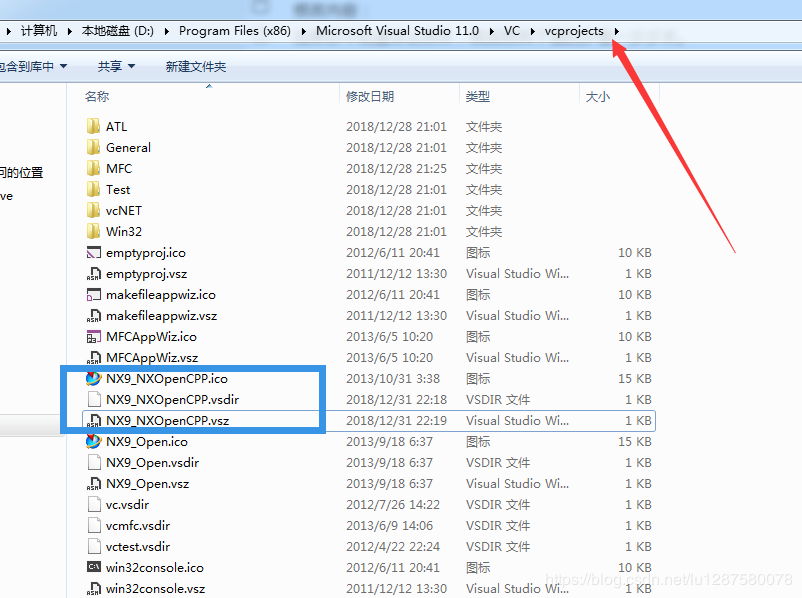Select the folder name vcNET

tap(124, 210)
